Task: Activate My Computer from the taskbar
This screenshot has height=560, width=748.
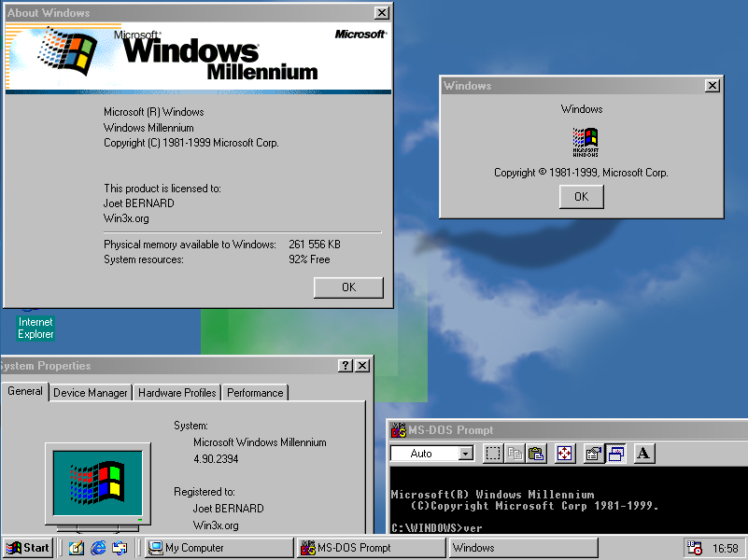Action: click(218, 548)
